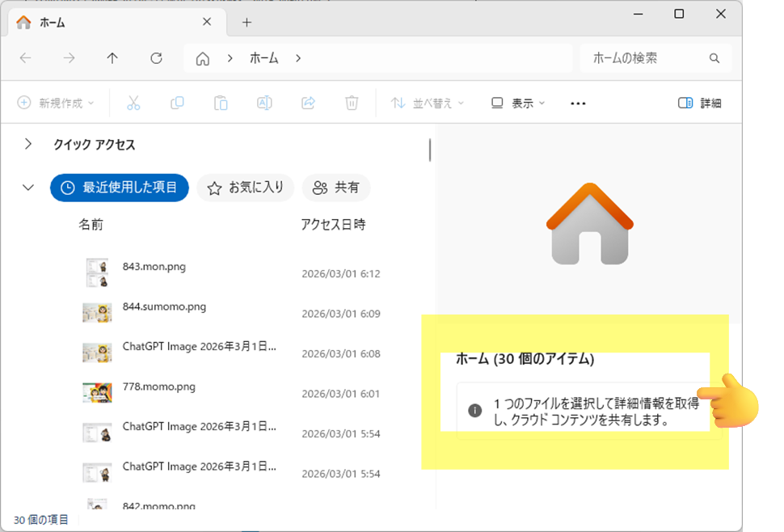
Task: Open the 表示 view dropdown
Action: (x=518, y=103)
